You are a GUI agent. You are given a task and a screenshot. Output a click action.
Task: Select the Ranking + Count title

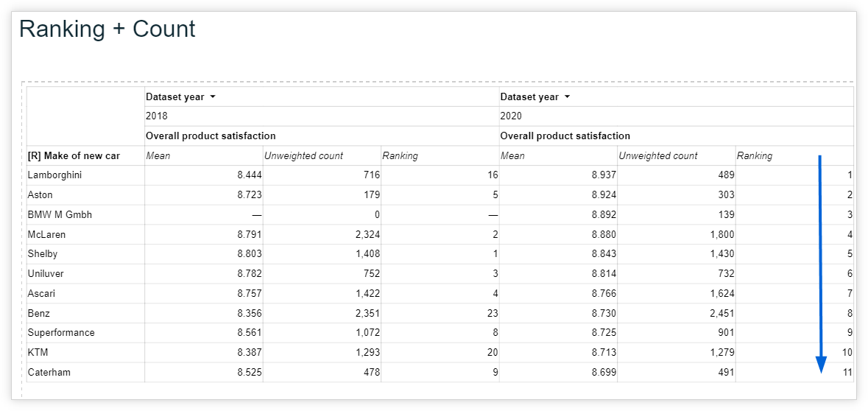[107, 29]
